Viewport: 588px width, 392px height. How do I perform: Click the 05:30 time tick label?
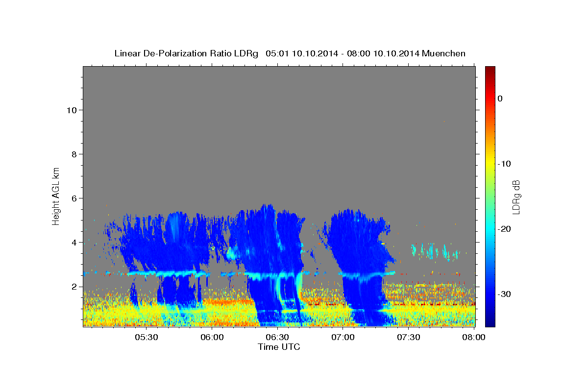tap(146, 338)
